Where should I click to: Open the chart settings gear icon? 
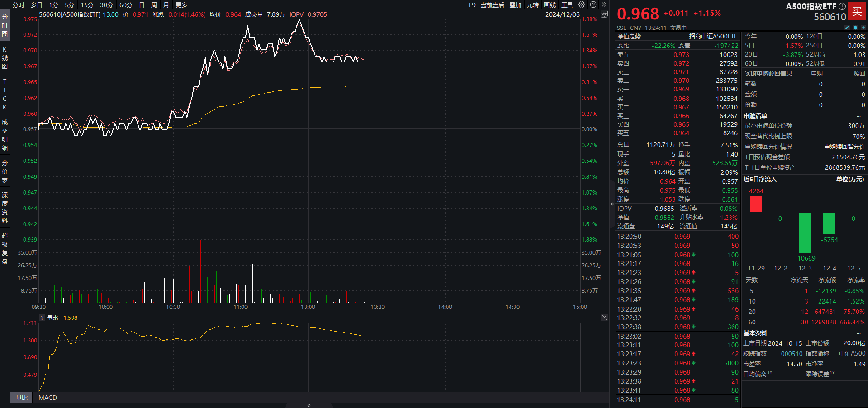click(x=582, y=5)
